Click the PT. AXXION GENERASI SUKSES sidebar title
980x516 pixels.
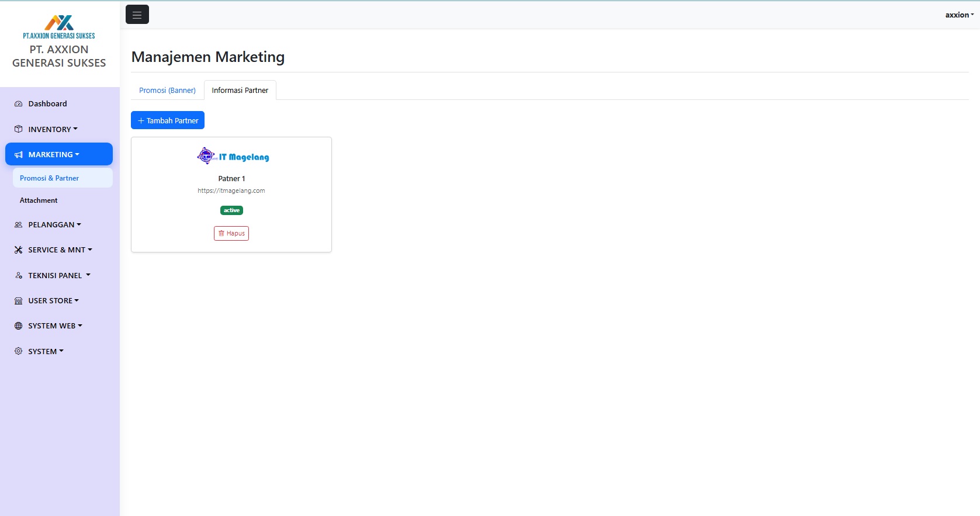pos(59,56)
